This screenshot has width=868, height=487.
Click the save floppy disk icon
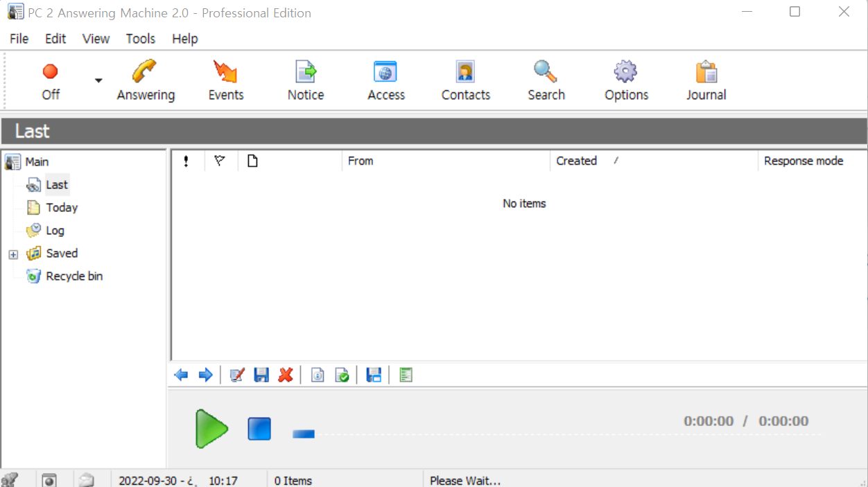pos(261,375)
